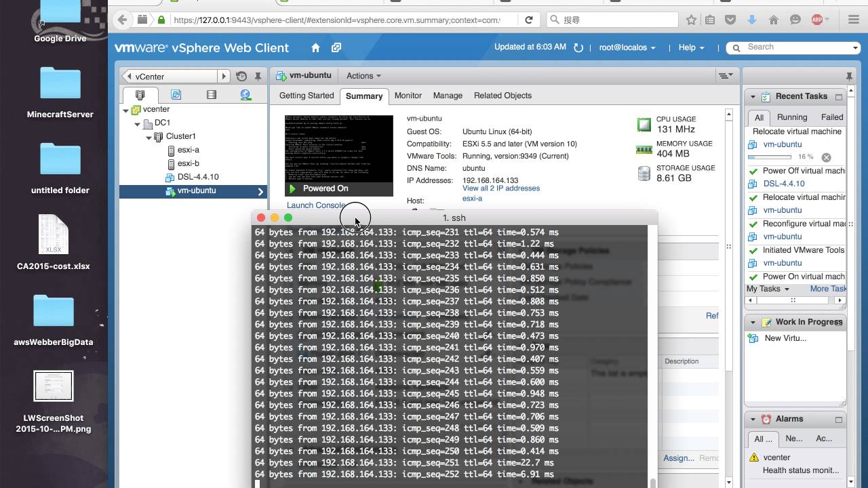Show All recent tasks tab
Image resolution: width=868 pixels, height=488 pixels.
759,117
